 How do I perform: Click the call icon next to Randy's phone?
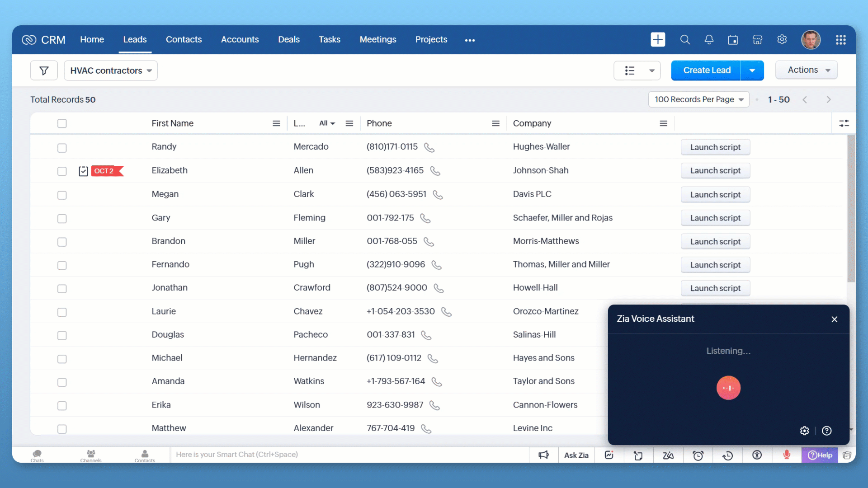429,148
